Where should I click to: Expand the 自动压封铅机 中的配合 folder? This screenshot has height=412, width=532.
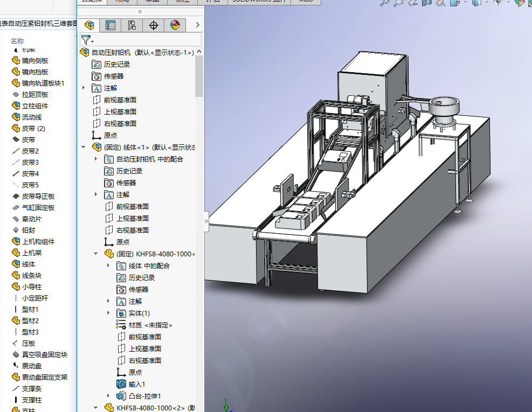(x=96, y=159)
